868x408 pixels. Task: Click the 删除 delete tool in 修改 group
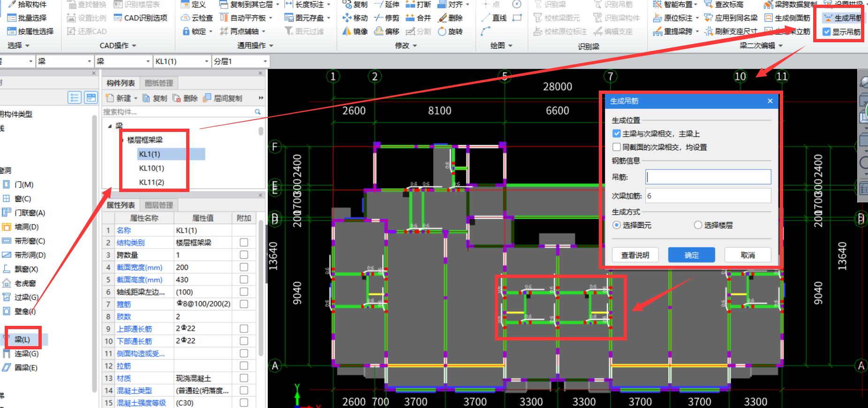click(450, 18)
